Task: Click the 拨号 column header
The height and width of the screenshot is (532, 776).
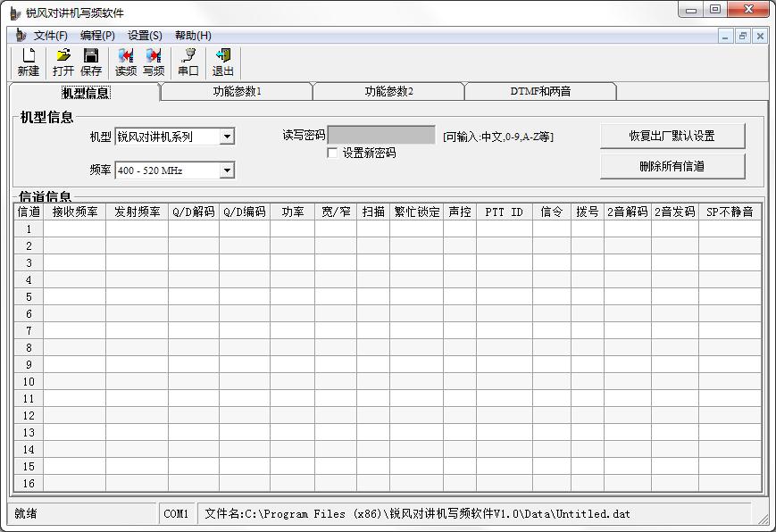Action: [588, 212]
